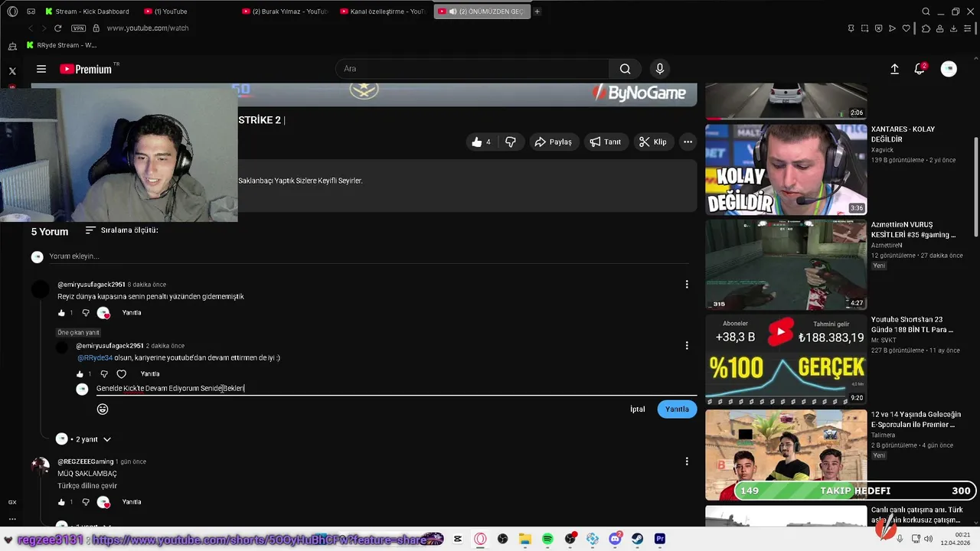Open Opera snapshot tool icon
The width and height of the screenshot is (980, 551).
click(864, 28)
